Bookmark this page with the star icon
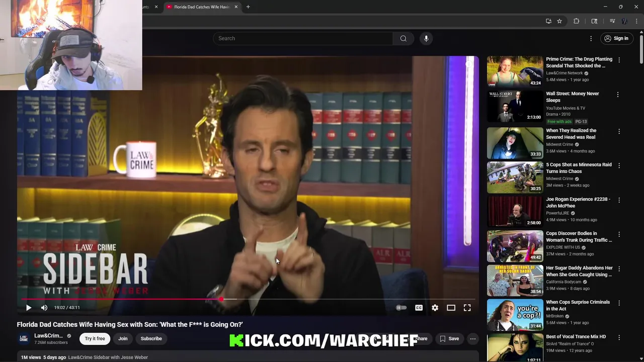 tap(559, 21)
